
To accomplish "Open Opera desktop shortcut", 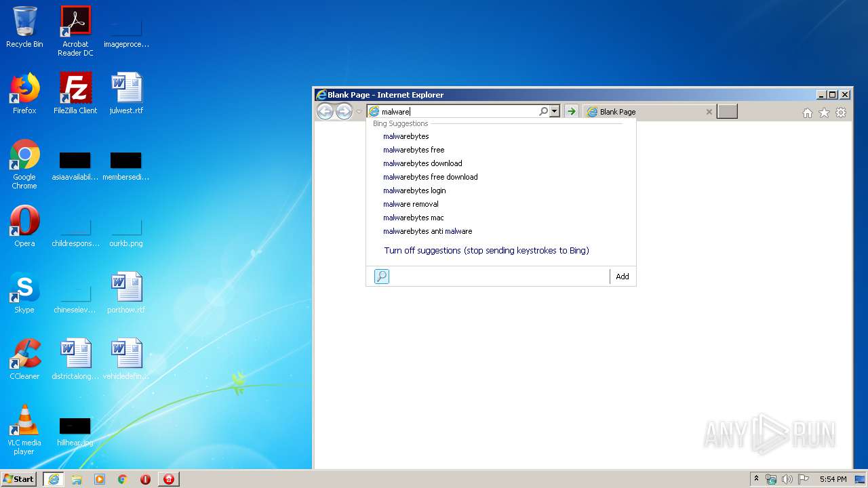I will tap(24, 226).
